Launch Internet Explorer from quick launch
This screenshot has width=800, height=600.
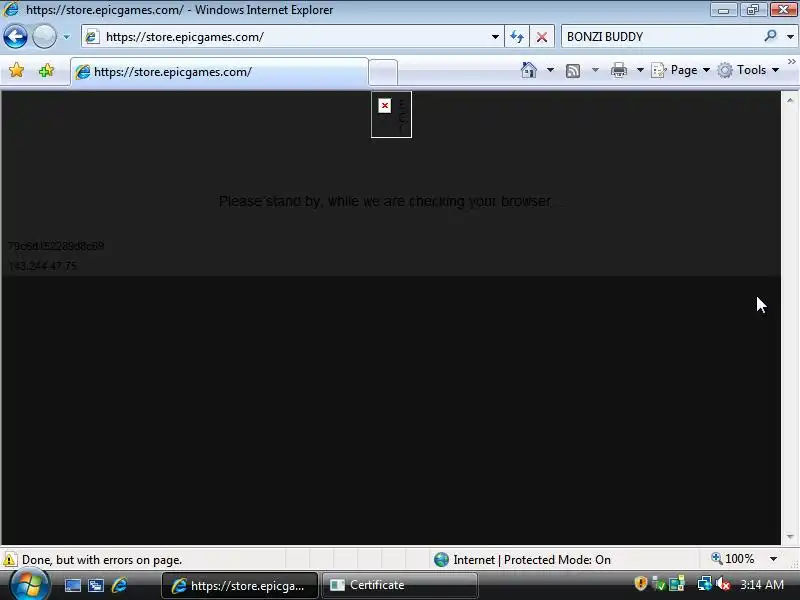pos(119,585)
